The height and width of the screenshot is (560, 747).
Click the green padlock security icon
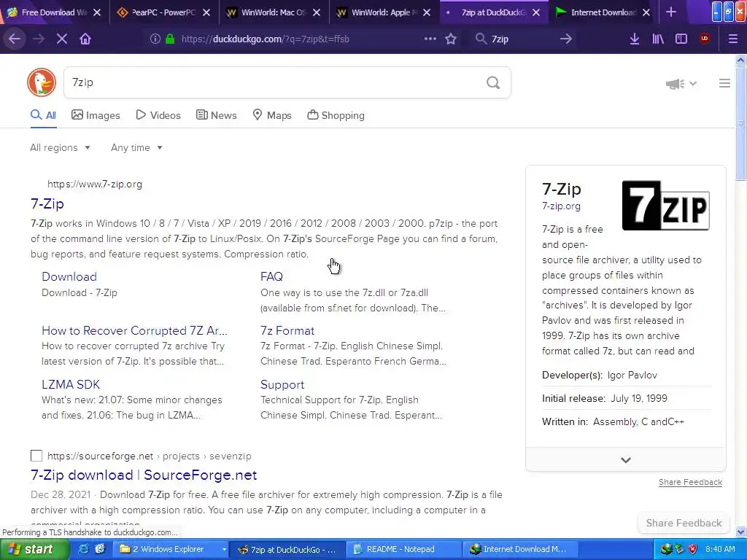pyautogui.click(x=169, y=39)
